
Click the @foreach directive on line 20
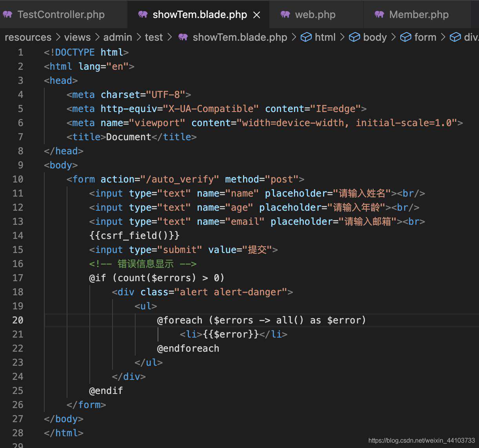point(261,320)
